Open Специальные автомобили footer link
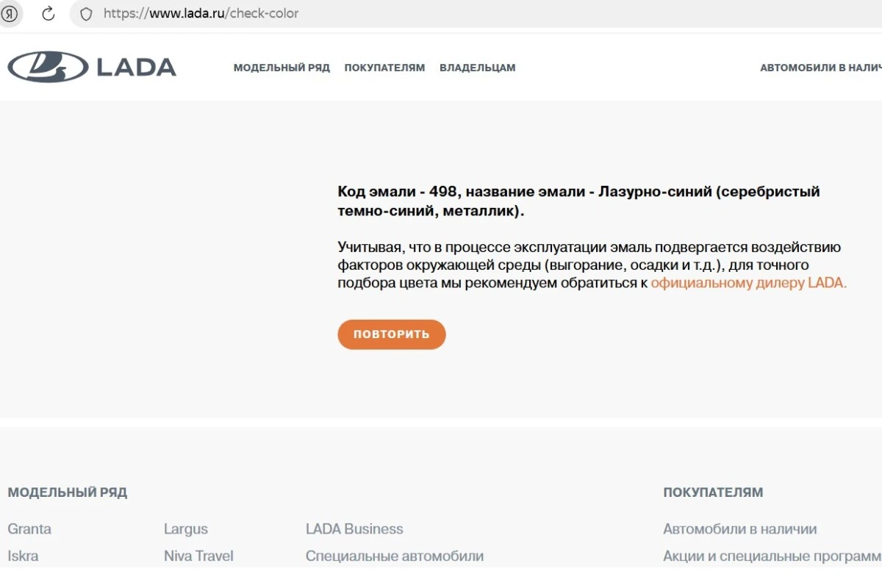The width and height of the screenshot is (882, 588). pyautogui.click(x=395, y=556)
